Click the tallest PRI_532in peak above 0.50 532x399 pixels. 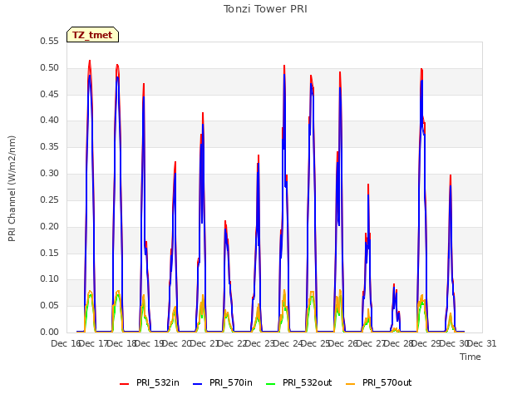click(90, 61)
